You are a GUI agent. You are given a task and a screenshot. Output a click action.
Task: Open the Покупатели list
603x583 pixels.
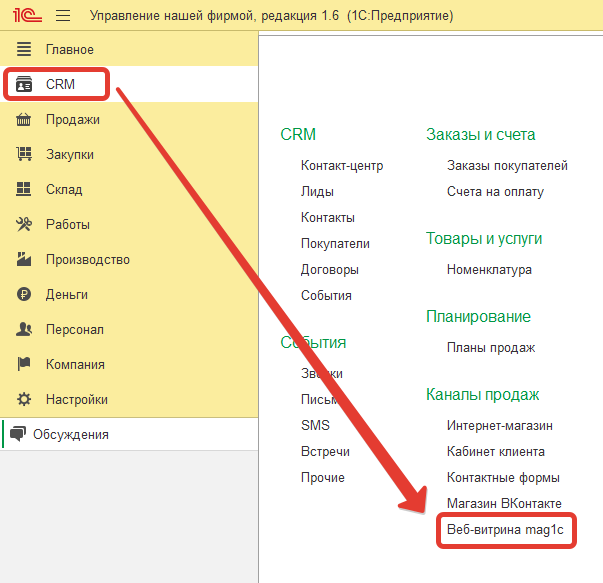click(335, 243)
